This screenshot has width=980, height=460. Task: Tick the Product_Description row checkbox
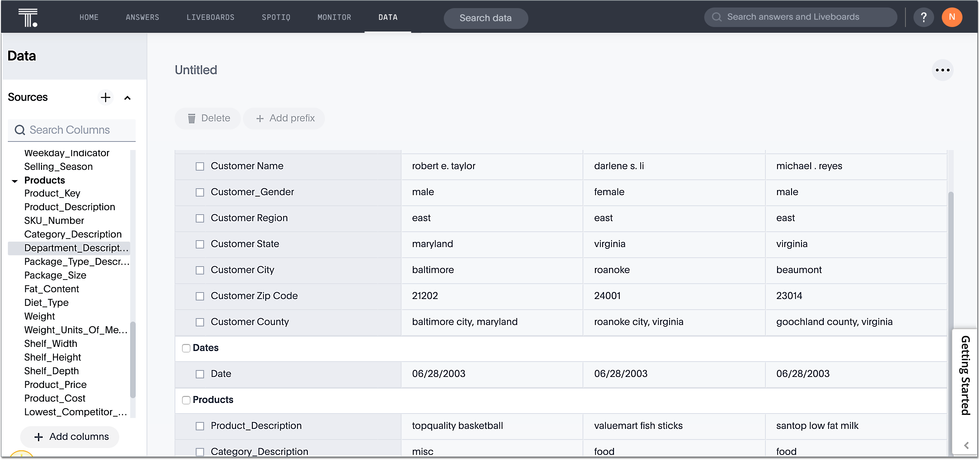(200, 426)
